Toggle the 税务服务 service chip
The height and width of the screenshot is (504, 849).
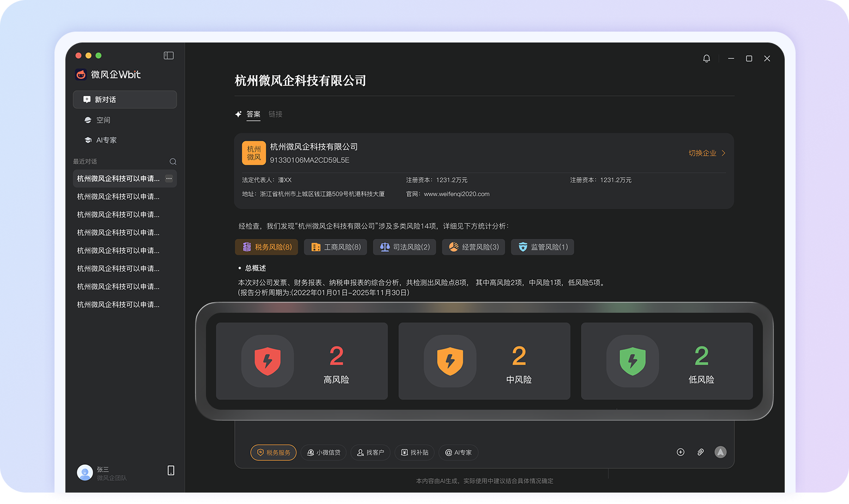[273, 452]
